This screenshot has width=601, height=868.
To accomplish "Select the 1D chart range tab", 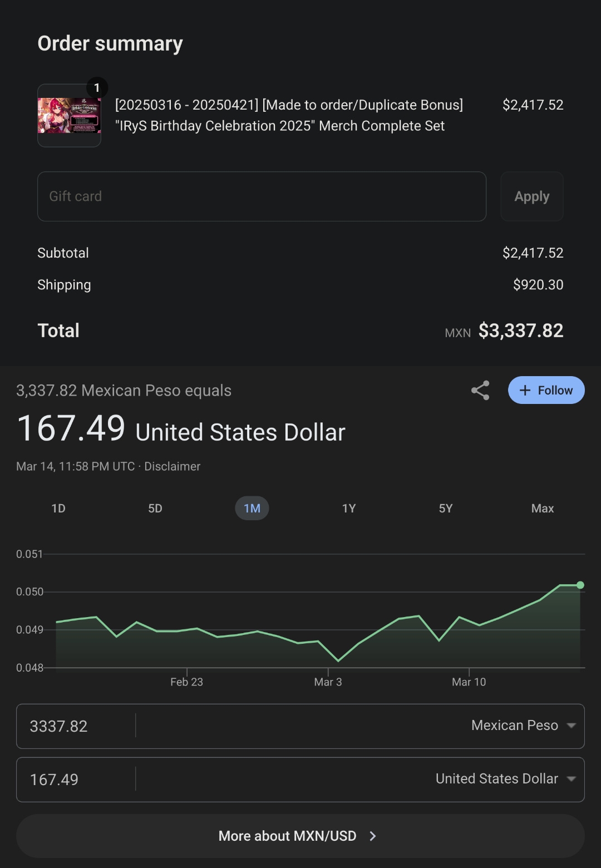I will click(x=58, y=509).
